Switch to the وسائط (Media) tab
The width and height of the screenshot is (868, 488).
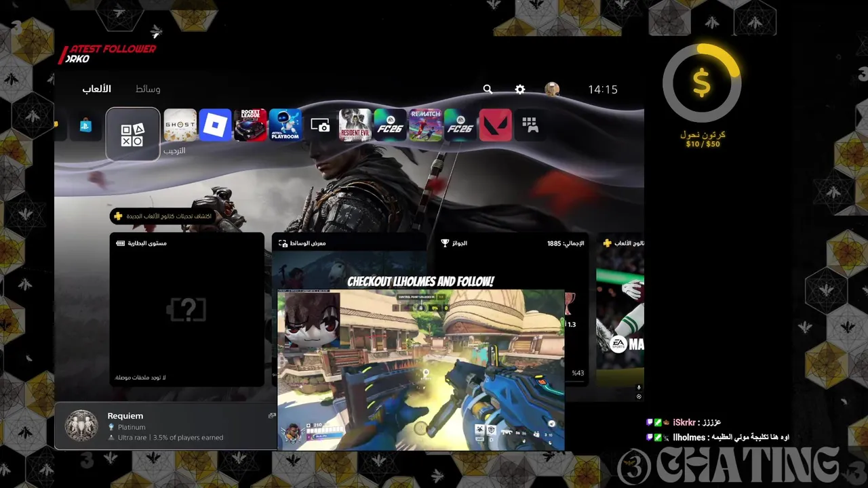tap(148, 89)
